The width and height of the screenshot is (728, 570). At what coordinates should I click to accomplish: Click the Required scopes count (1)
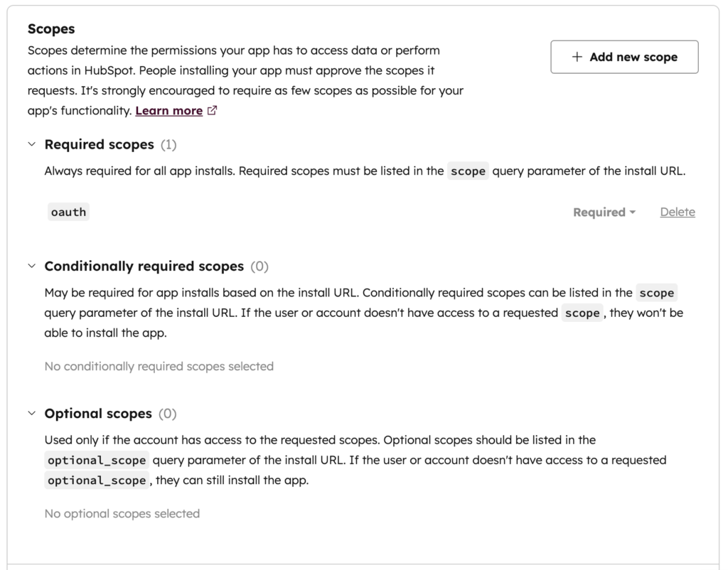click(x=168, y=144)
